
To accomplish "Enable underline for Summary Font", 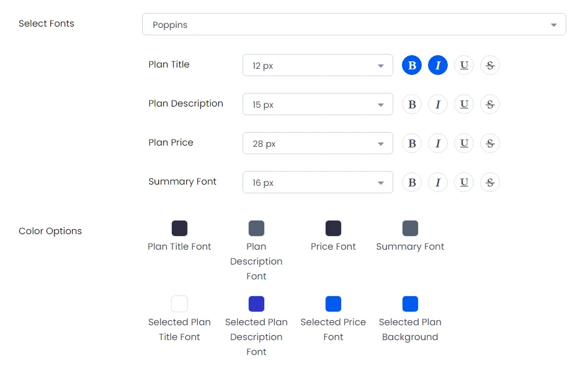I will pyautogui.click(x=464, y=182).
